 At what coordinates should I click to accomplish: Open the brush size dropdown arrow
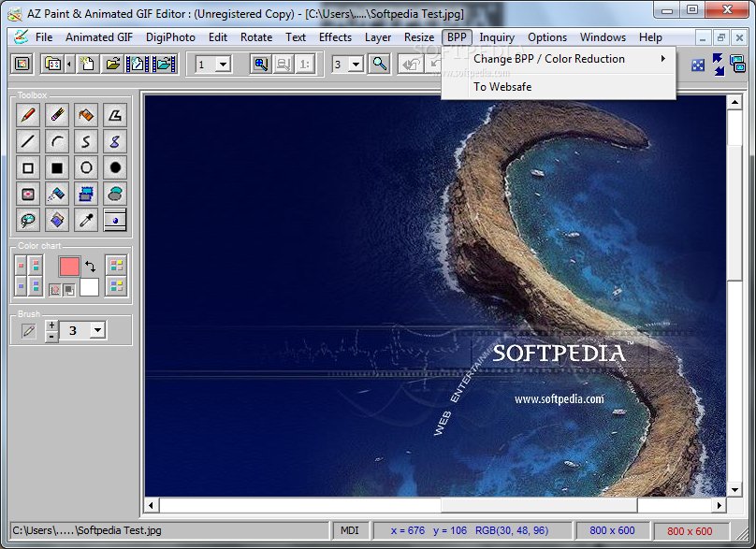pyautogui.click(x=98, y=331)
